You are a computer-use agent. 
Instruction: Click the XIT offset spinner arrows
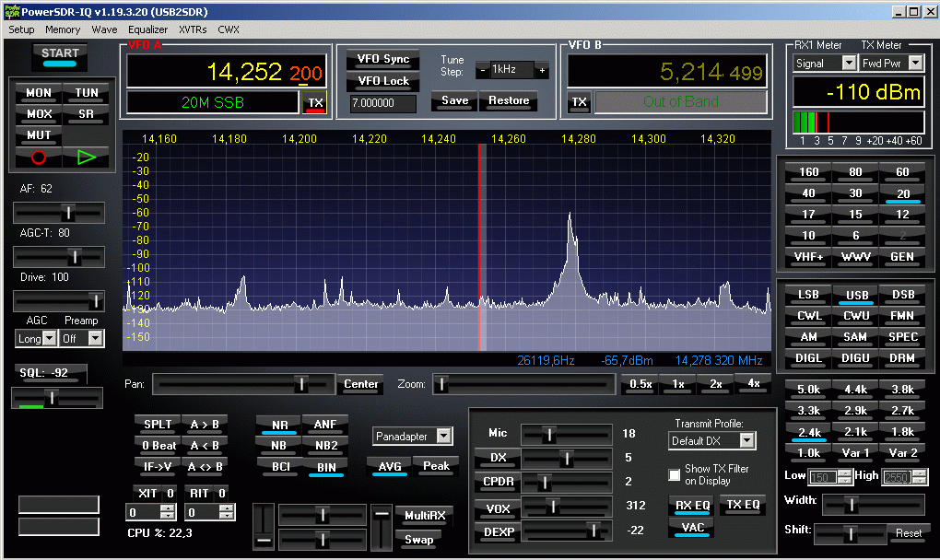[x=167, y=512]
